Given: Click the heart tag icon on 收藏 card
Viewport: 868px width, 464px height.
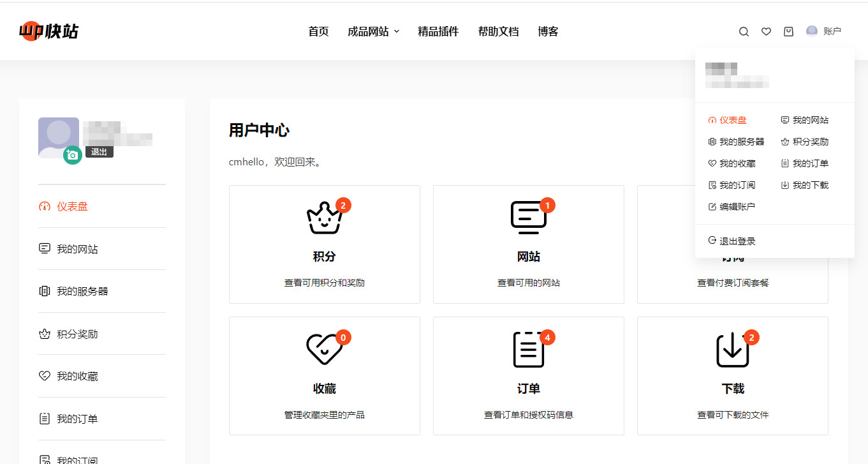Looking at the screenshot, I should click(x=325, y=350).
